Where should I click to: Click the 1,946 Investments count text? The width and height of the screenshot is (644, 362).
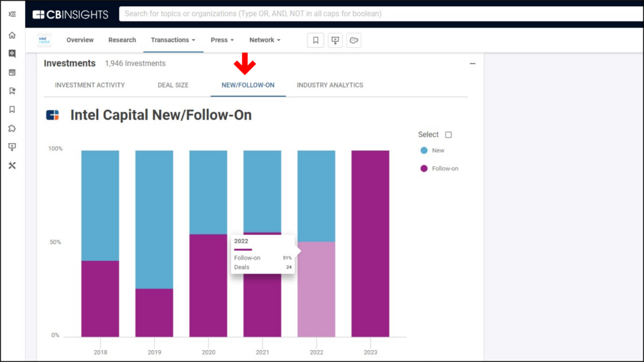(x=135, y=63)
